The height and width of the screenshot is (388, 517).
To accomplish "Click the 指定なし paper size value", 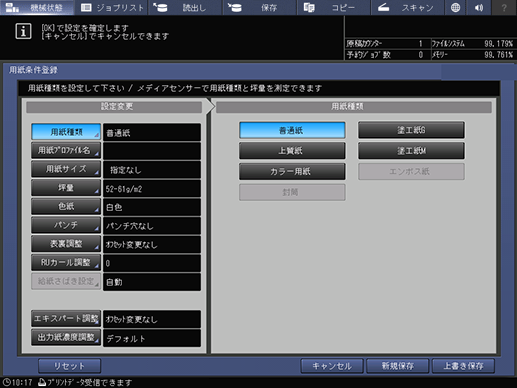I will 152,170.
